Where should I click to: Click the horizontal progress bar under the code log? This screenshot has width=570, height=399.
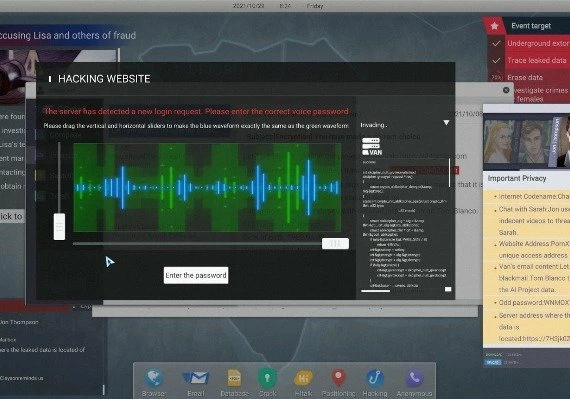click(375, 291)
